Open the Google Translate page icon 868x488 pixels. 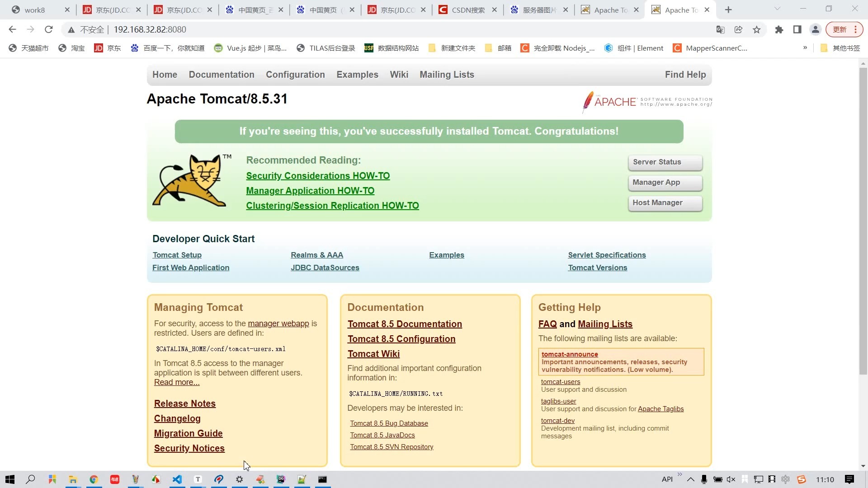[x=721, y=29]
